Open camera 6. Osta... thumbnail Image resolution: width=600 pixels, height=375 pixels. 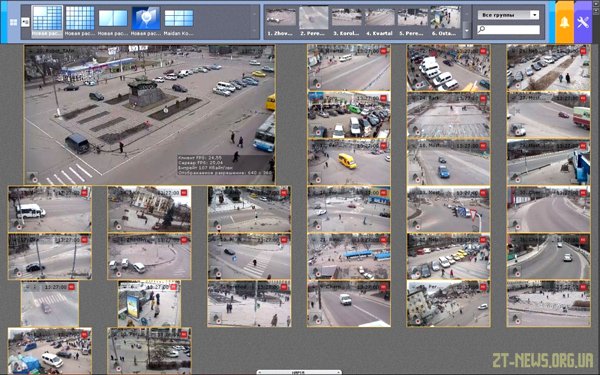tap(445, 22)
